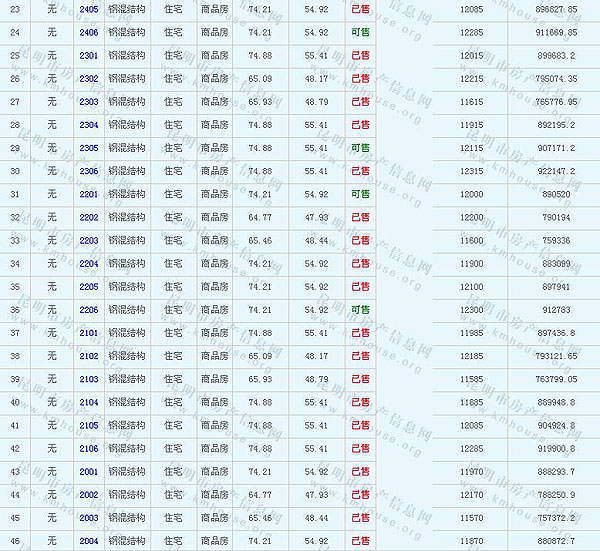Open room 2406 link

point(89,32)
